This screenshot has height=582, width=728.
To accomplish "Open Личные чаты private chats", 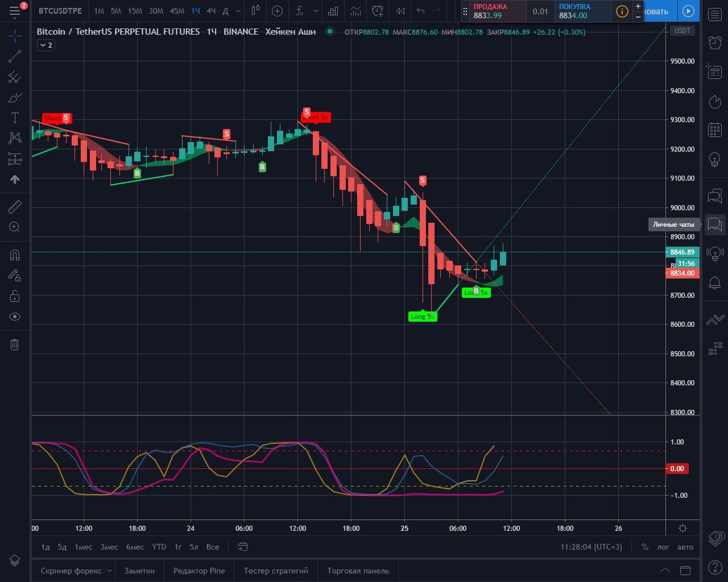I will click(x=715, y=225).
